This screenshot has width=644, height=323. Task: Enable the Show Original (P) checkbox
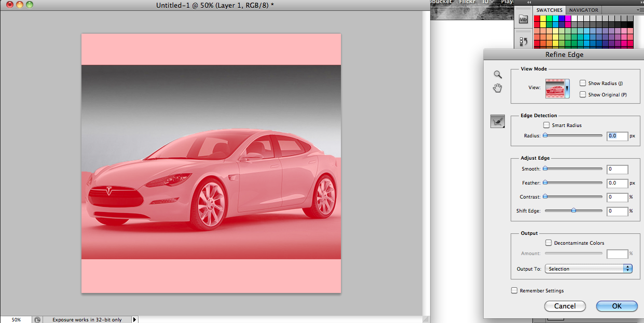click(583, 94)
